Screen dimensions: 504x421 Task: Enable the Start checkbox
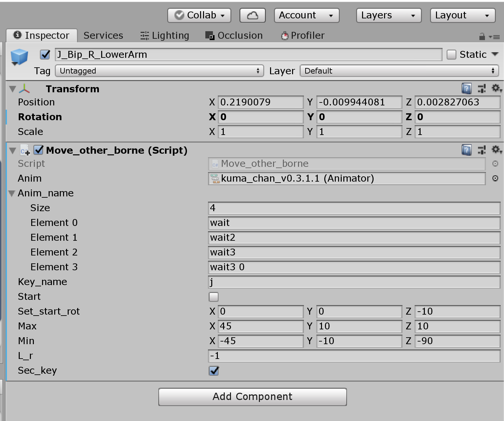pos(214,297)
